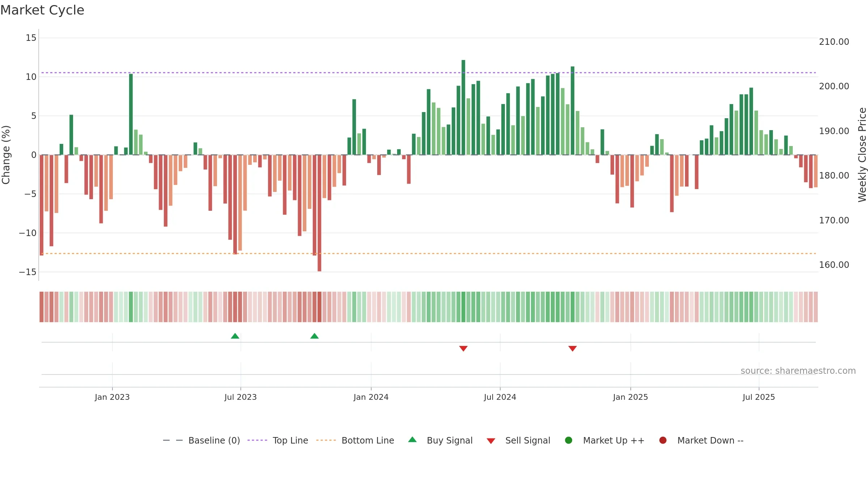The image size is (868, 488).
Task: Select the sell signal marker after Jul 2024
Action: click(573, 348)
